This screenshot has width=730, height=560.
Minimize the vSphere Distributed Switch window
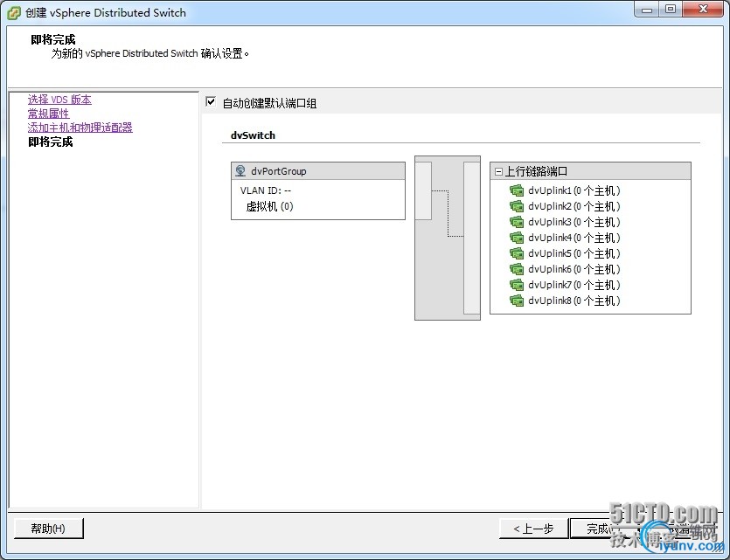[647, 10]
